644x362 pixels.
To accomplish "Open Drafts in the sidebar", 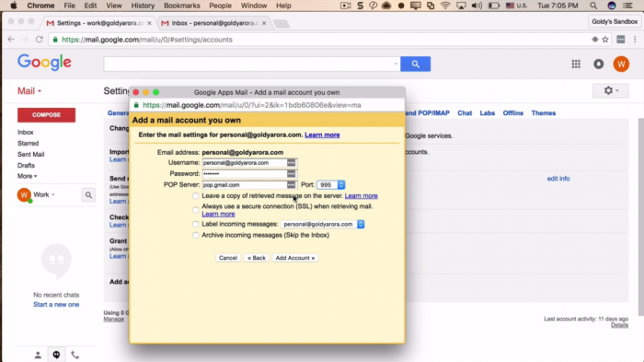I will point(26,166).
